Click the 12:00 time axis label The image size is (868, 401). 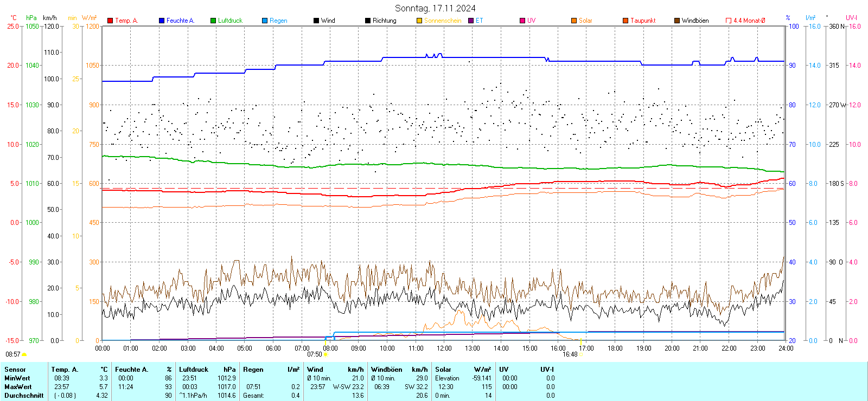tap(444, 348)
